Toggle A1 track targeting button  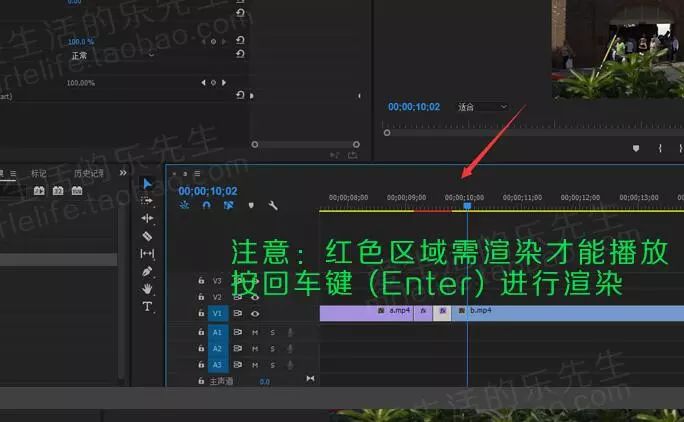(x=217, y=332)
